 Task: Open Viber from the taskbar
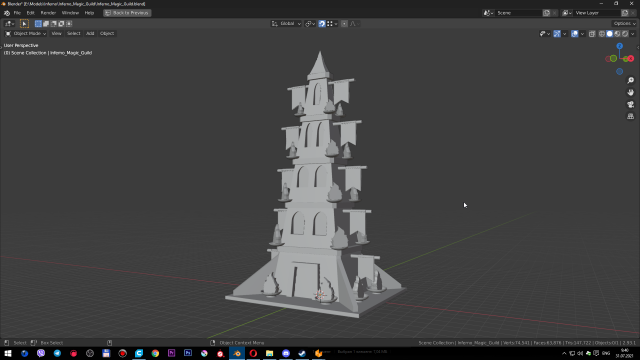(41, 353)
